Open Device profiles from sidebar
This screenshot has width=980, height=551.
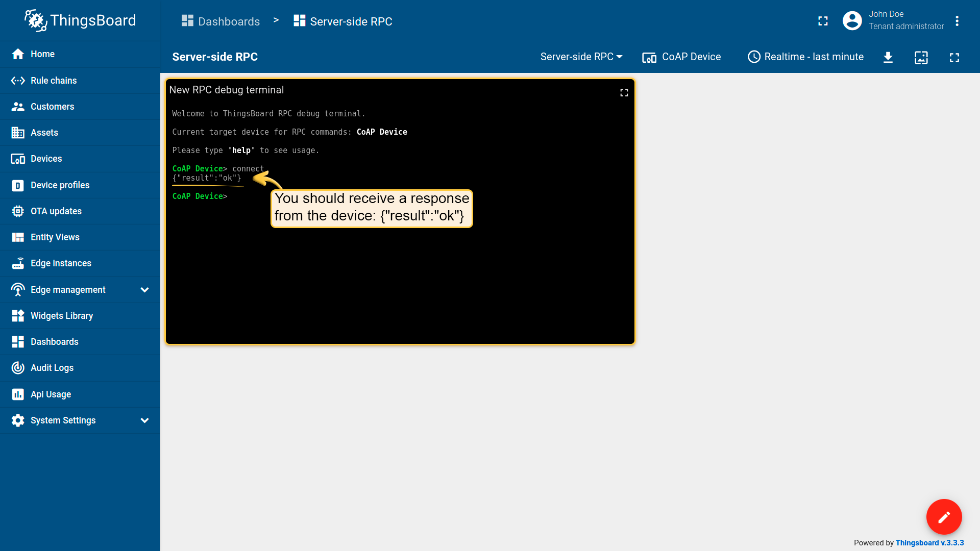60,185
